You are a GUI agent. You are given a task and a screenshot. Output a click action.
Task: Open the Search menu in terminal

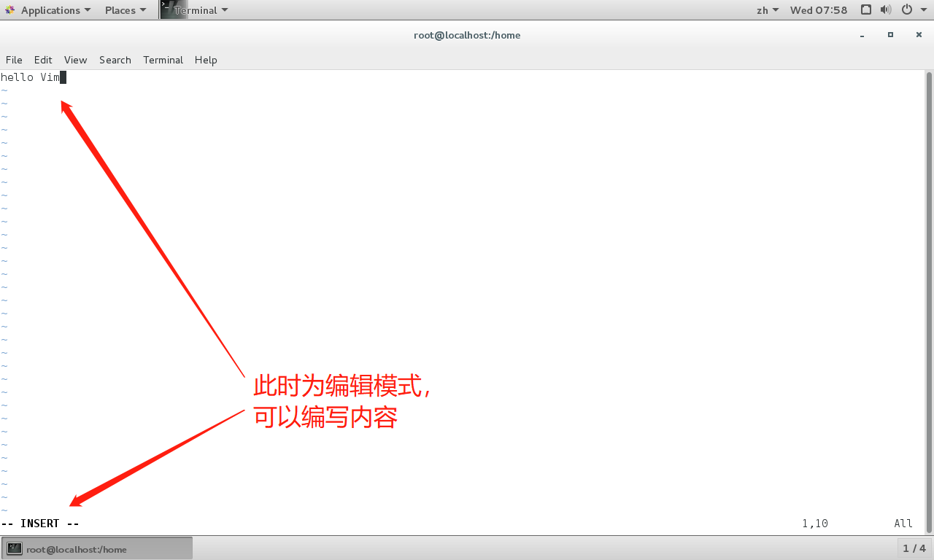click(115, 60)
